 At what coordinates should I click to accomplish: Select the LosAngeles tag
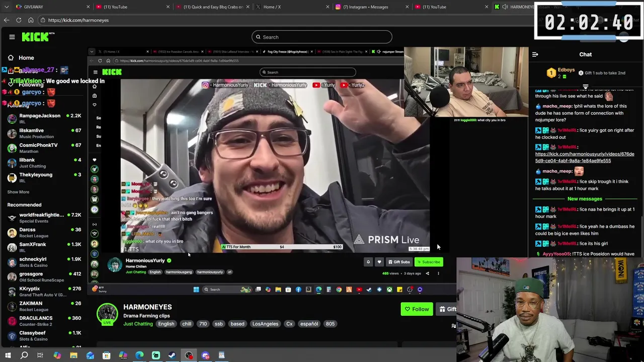[265, 324]
